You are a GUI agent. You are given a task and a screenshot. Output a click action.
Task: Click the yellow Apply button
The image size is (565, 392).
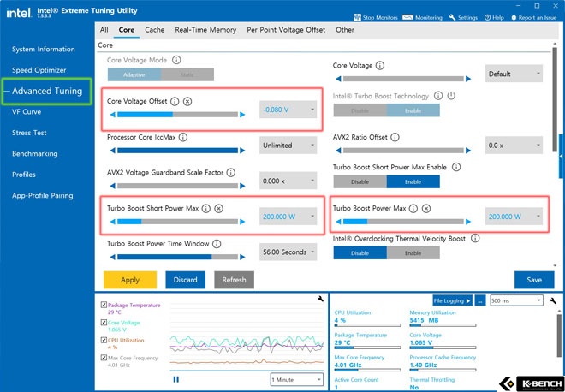[x=130, y=280]
